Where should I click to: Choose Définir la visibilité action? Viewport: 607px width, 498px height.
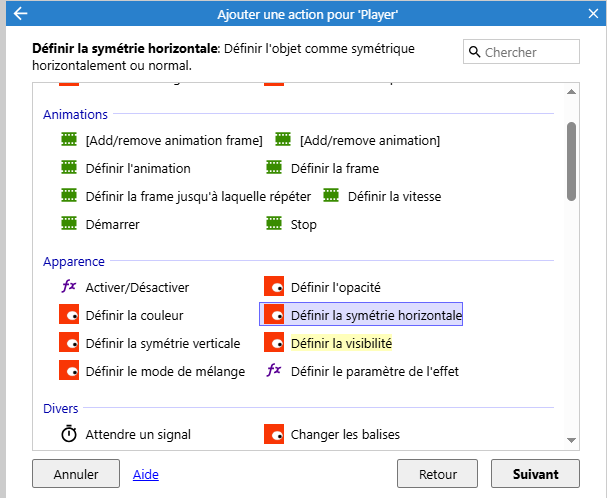[341, 343]
